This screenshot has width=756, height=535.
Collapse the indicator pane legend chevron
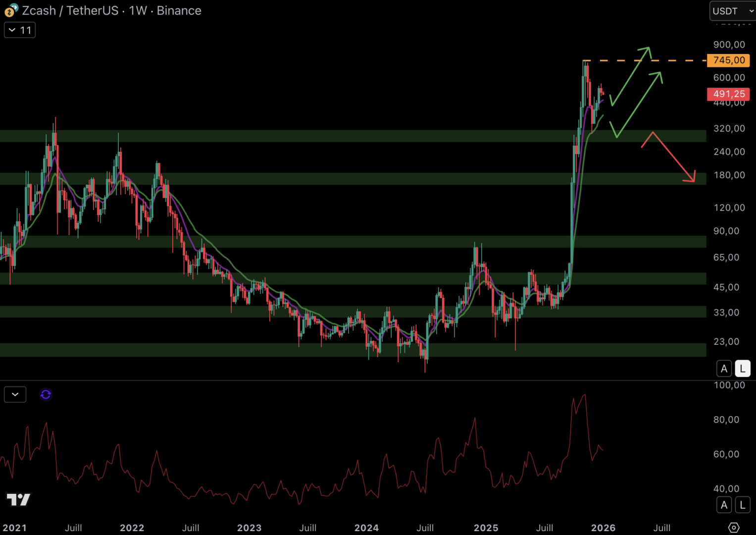[x=15, y=394]
